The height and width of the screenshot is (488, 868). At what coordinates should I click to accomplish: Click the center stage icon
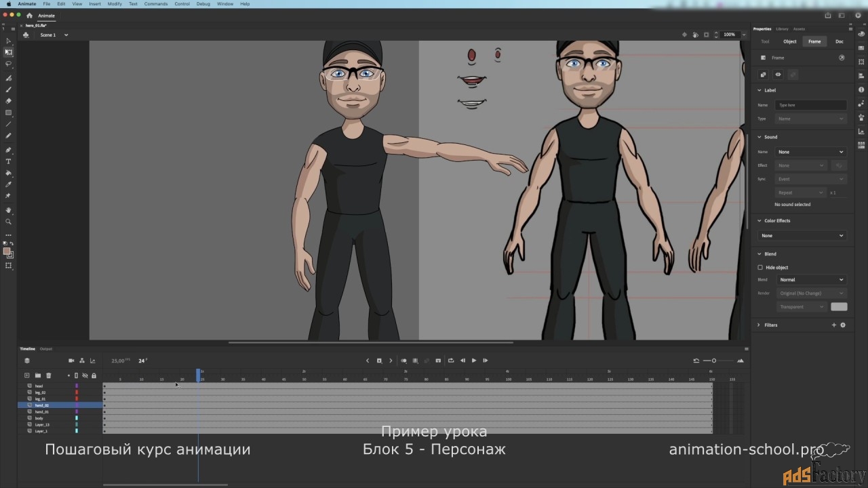pos(684,35)
